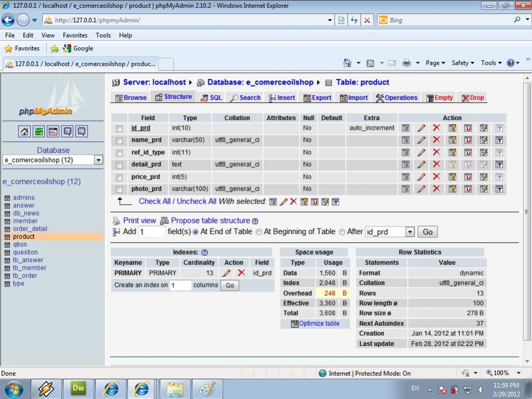Viewport: 532px width, 399px height.
Task: Click the red X drop icon for detail_prd
Action: click(x=436, y=165)
